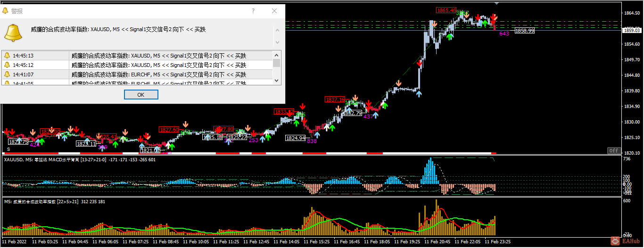Click the 11 Feb 08:45 time axis label
This screenshot has width=644, height=248.
[166, 241]
